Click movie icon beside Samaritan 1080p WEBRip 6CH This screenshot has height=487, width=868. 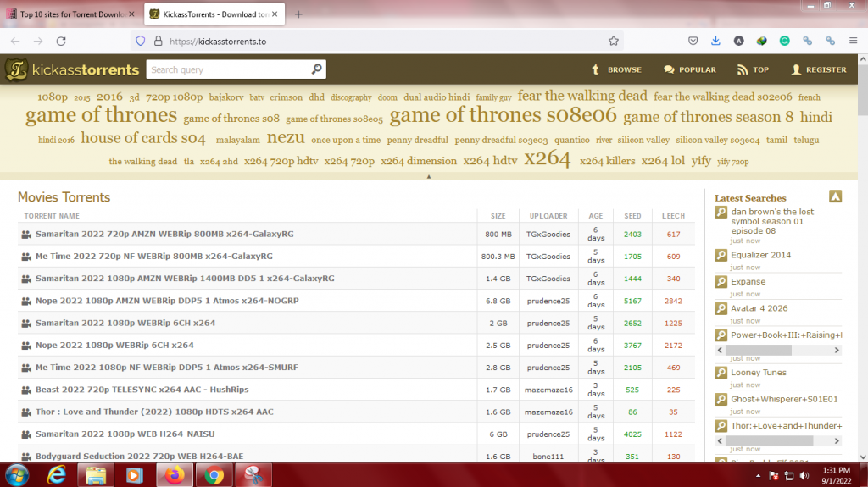pyautogui.click(x=26, y=324)
